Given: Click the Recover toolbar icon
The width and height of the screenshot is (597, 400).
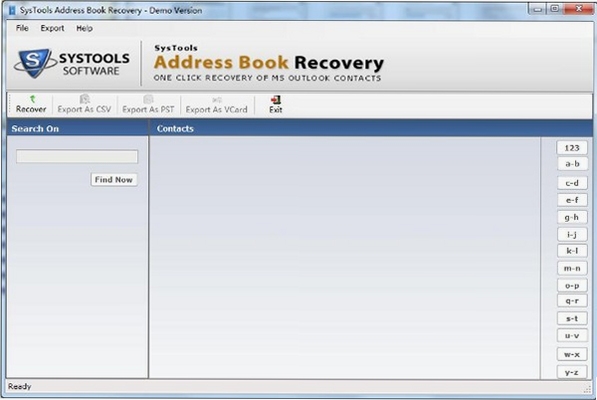Looking at the screenshot, I should pyautogui.click(x=32, y=99).
